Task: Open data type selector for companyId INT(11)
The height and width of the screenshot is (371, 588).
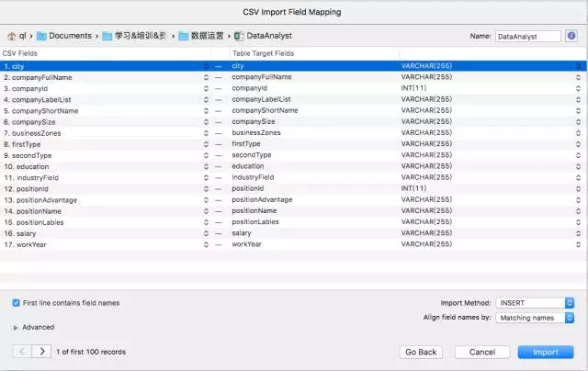Action: pyautogui.click(x=578, y=88)
